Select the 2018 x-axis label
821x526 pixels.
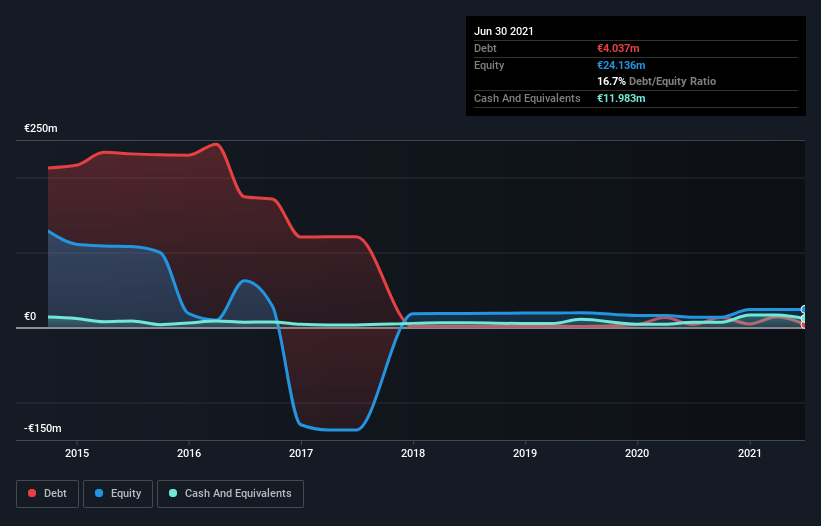(413, 453)
